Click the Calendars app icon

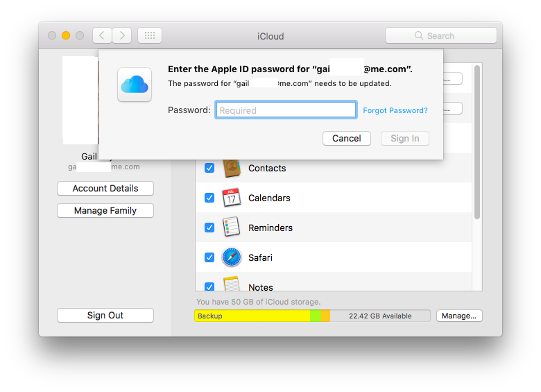[231, 198]
